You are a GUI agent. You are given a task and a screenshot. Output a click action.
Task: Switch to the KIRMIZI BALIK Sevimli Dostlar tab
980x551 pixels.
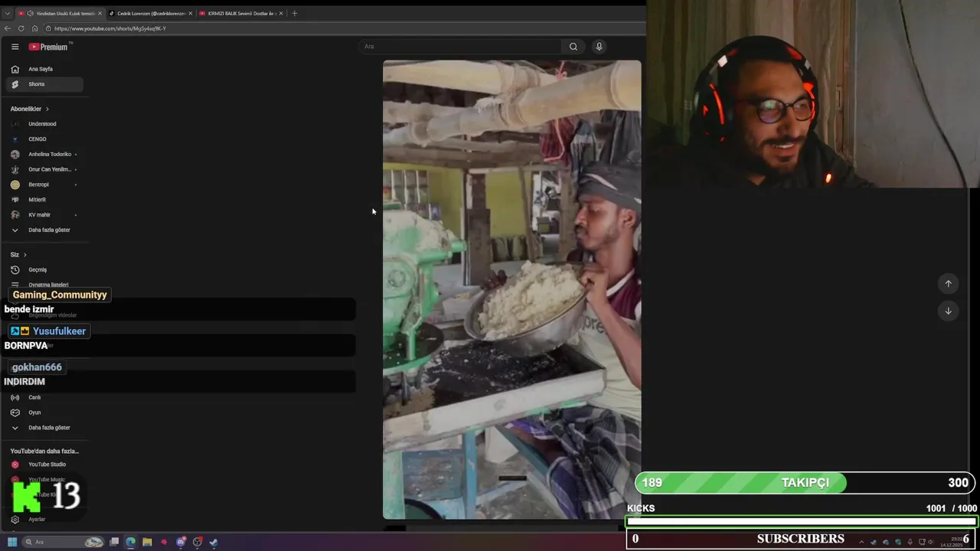point(241,13)
